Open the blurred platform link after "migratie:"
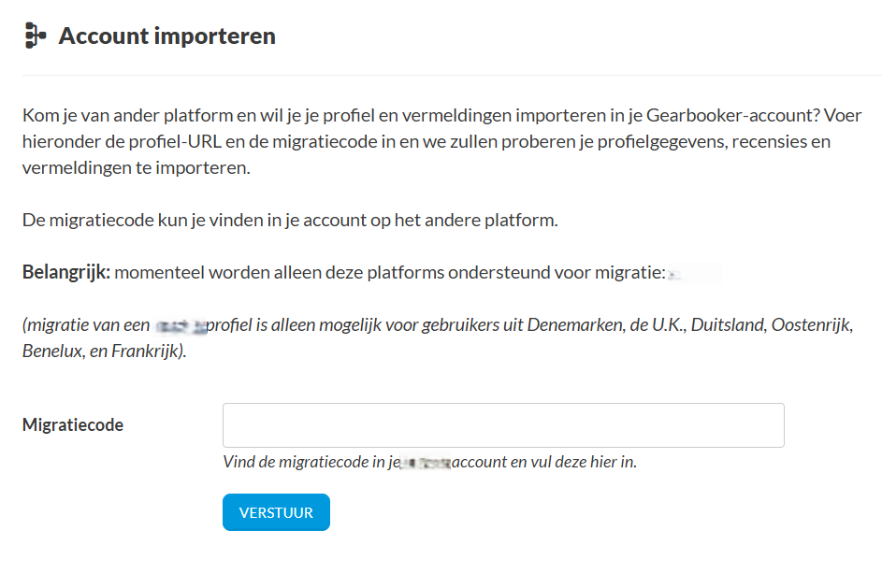This screenshot has height=588, width=882. coord(694,273)
